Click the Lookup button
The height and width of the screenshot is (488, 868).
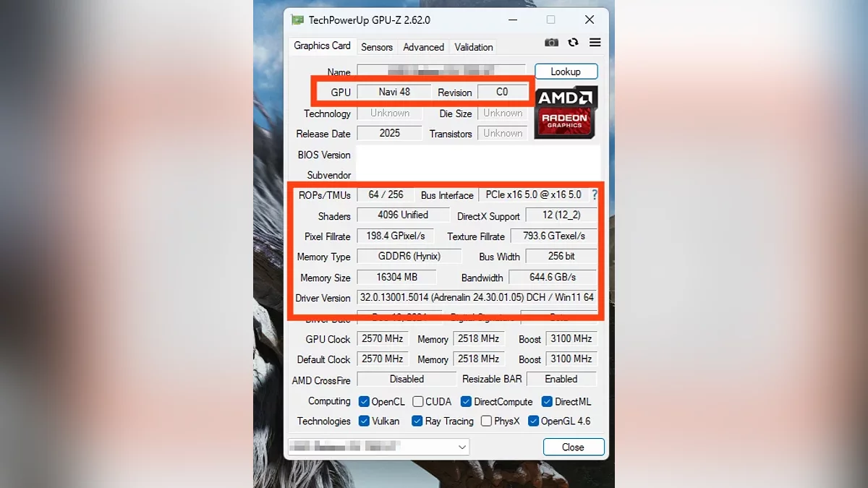(x=566, y=72)
